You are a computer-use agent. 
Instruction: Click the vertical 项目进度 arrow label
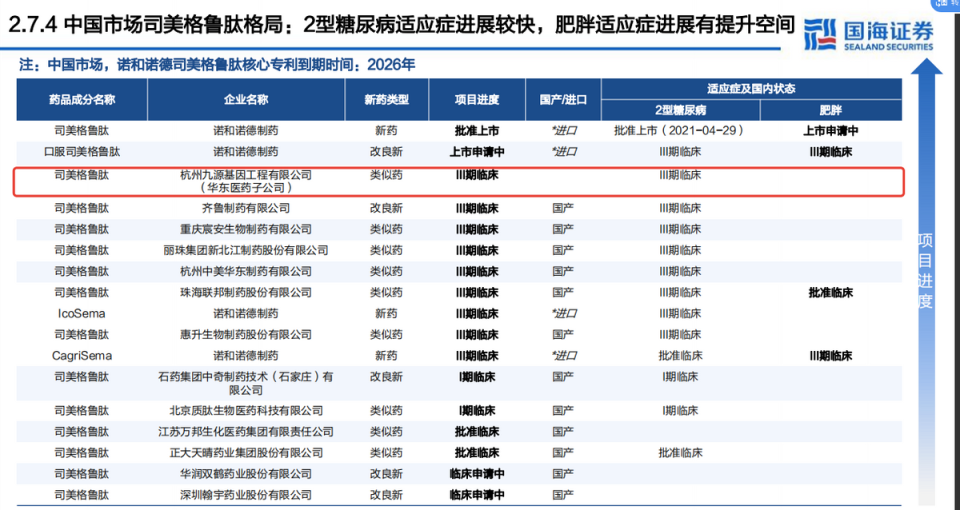pos(925,271)
